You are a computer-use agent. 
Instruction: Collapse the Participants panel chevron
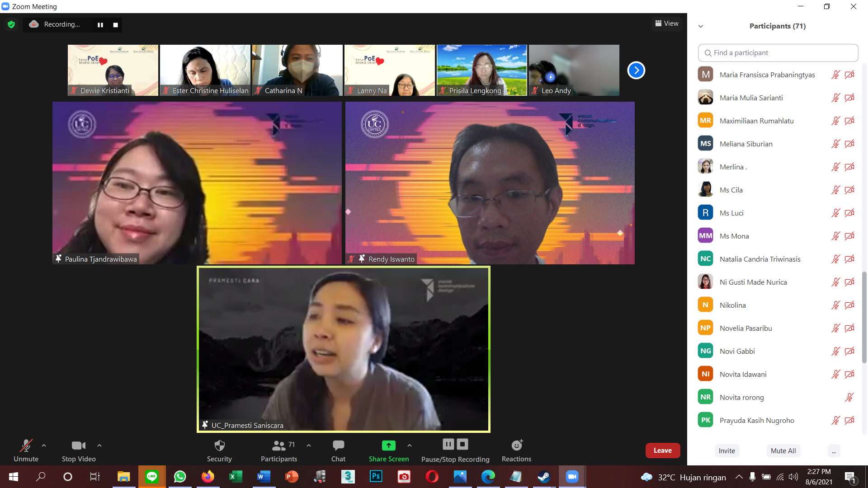pos(701,26)
